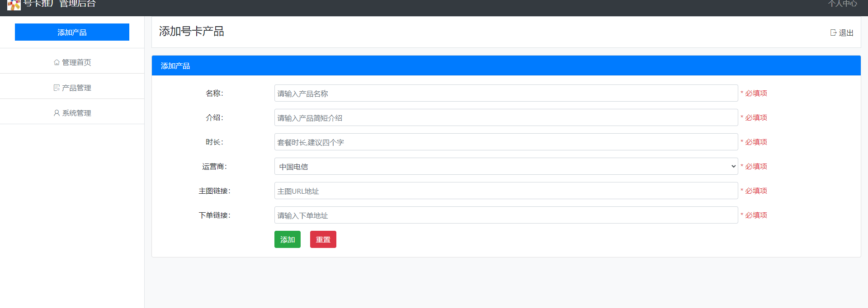Click the 主图链接: field label
Viewport: 868px width, 308px height.
214,191
